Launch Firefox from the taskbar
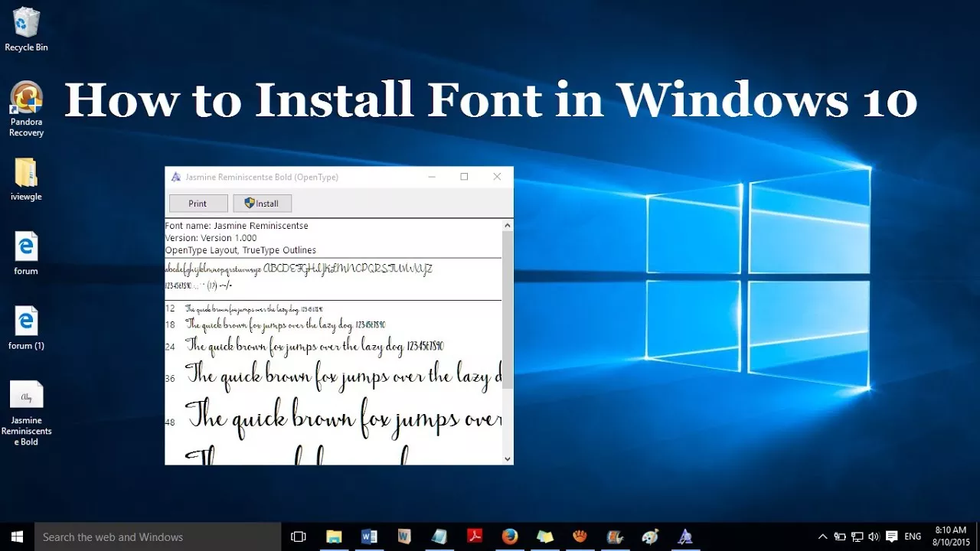The height and width of the screenshot is (551, 980). pyautogui.click(x=510, y=536)
